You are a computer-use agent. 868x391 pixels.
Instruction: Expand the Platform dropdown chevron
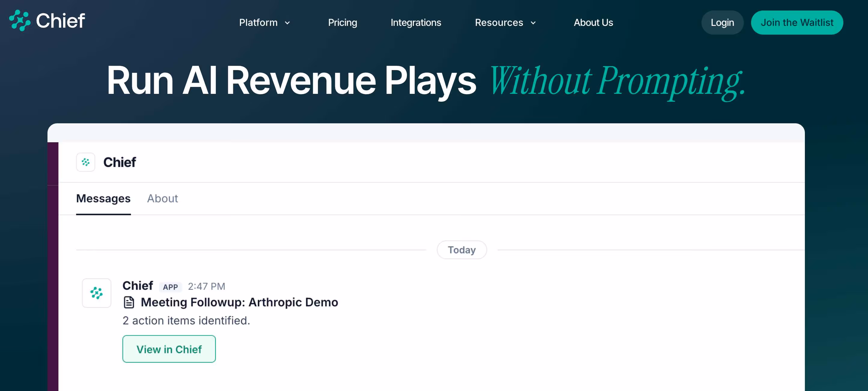coord(287,23)
